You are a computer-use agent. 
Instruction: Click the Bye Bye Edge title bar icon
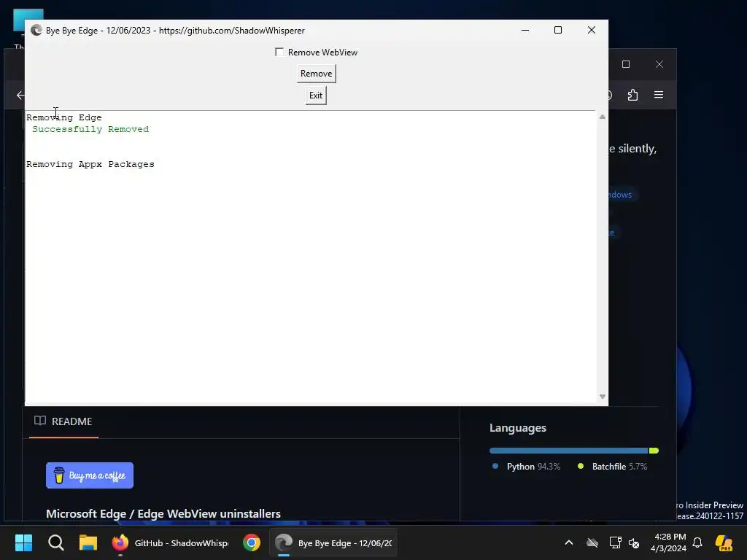36,31
